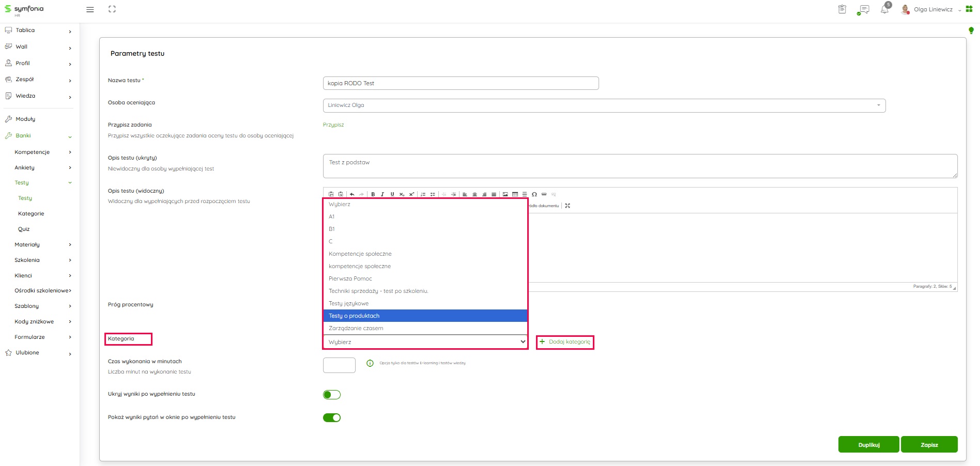This screenshot has height=466, width=980.
Task: Open the notifications bell
Action: point(884,10)
